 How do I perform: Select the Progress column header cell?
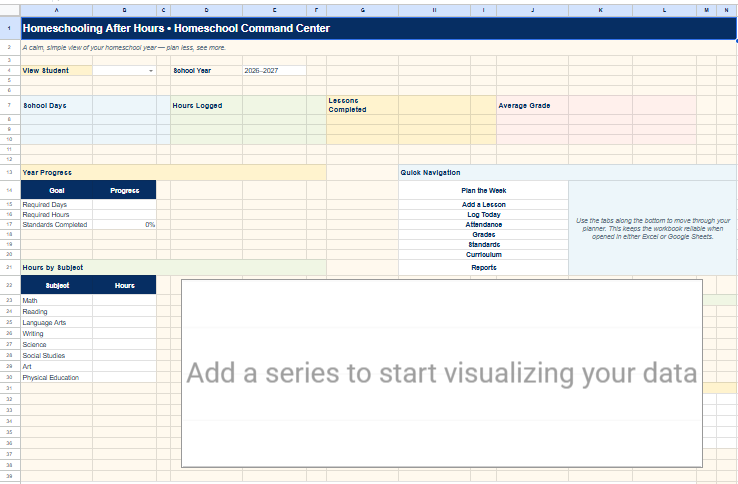point(124,190)
